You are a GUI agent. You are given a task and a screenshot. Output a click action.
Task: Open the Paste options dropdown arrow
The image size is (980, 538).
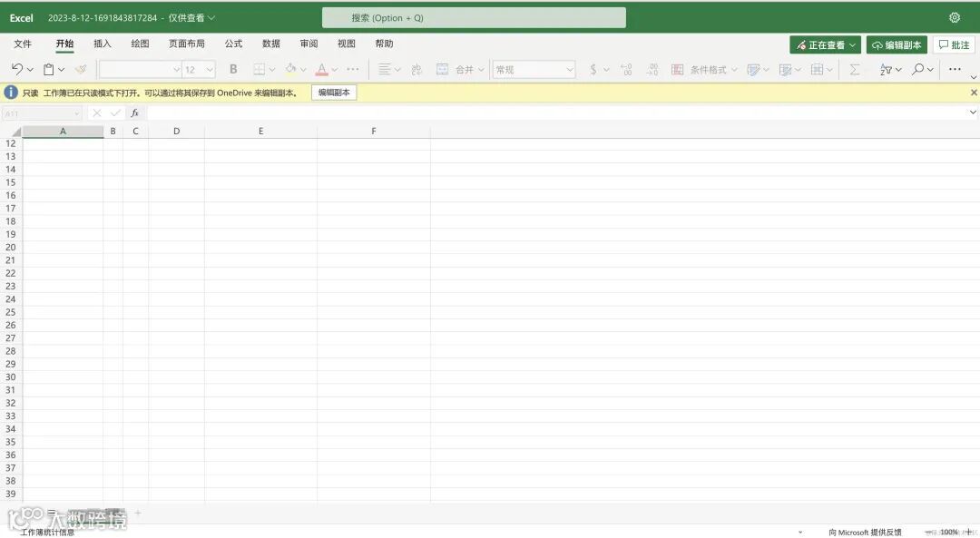pos(62,70)
